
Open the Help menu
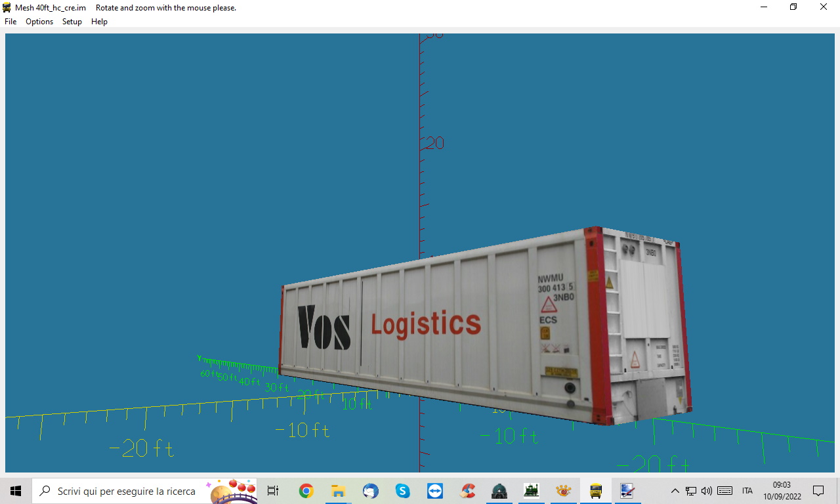(99, 22)
